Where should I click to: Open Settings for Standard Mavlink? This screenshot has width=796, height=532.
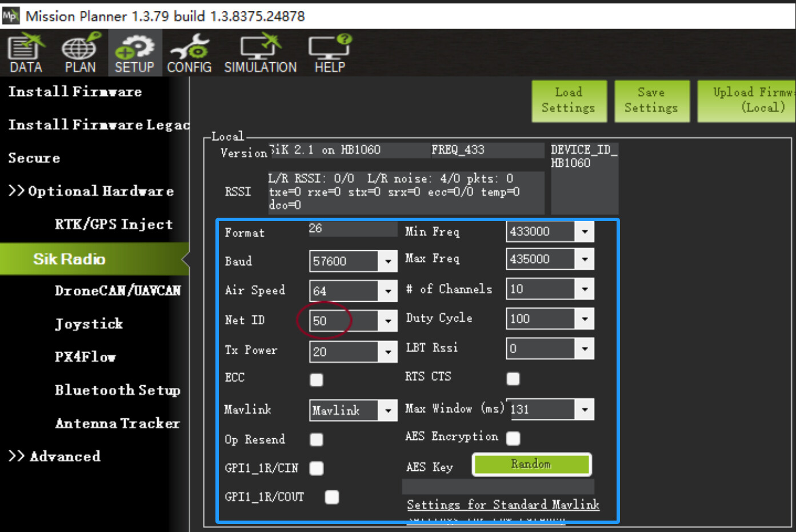click(503, 505)
